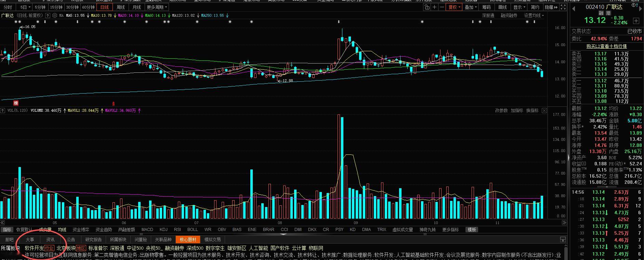Open the 大事 events tab
The height and width of the screenshot is (260, 644).
tap(30, 240)
